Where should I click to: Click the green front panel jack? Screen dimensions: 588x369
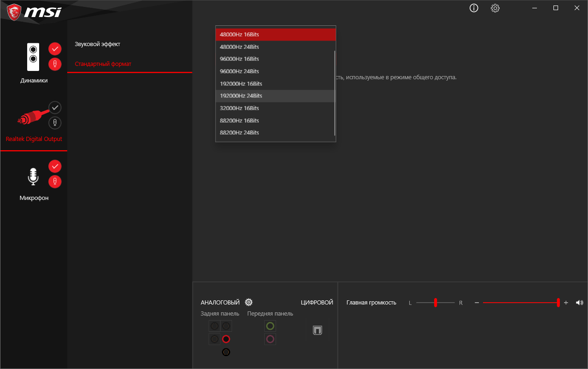coord(270,326)
